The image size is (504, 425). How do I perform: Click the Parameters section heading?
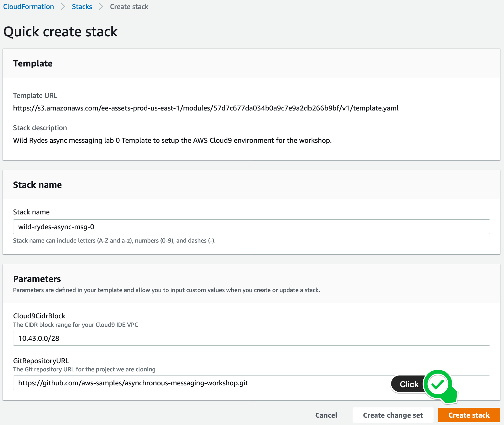tap(37, 279)
